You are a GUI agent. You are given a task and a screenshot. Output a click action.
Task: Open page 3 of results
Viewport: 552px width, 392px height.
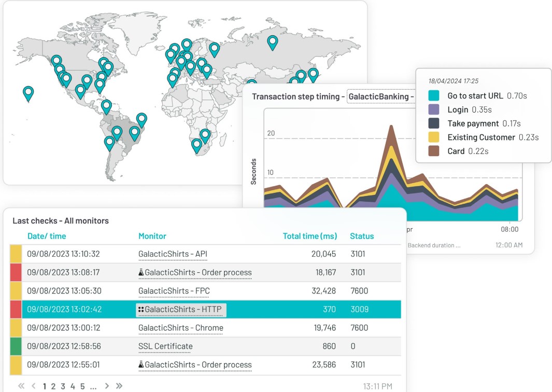pyautogui.click(x=63, y=386)
